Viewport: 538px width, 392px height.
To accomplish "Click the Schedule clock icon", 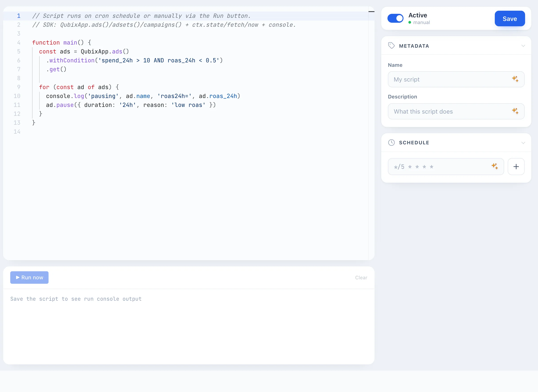I will [x=391, y=142].
